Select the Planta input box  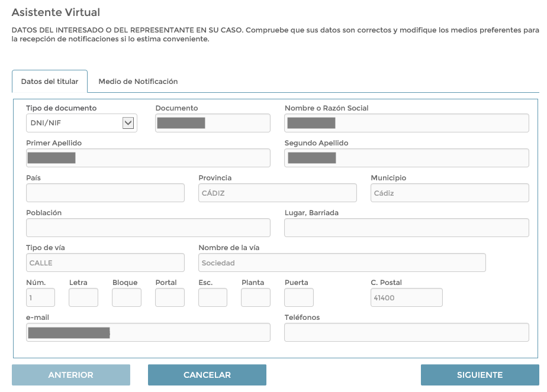[256, 297]
